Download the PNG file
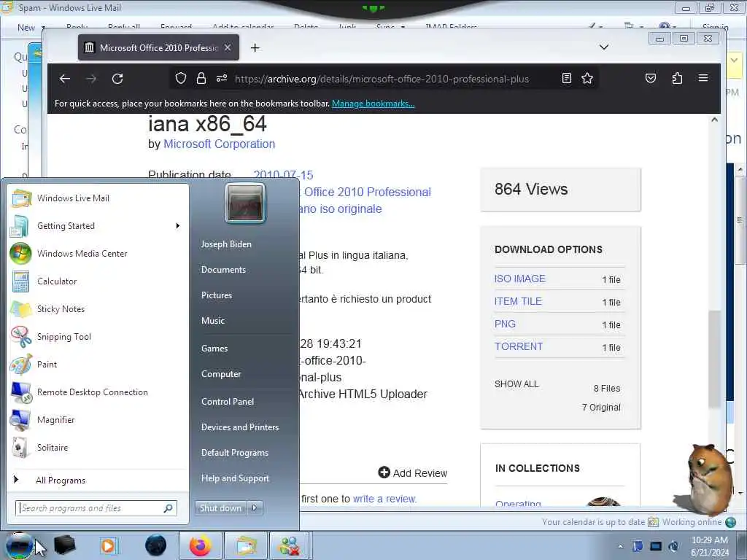Image resolution: width=747 pixels, height=560 pixels. point(505,324)
